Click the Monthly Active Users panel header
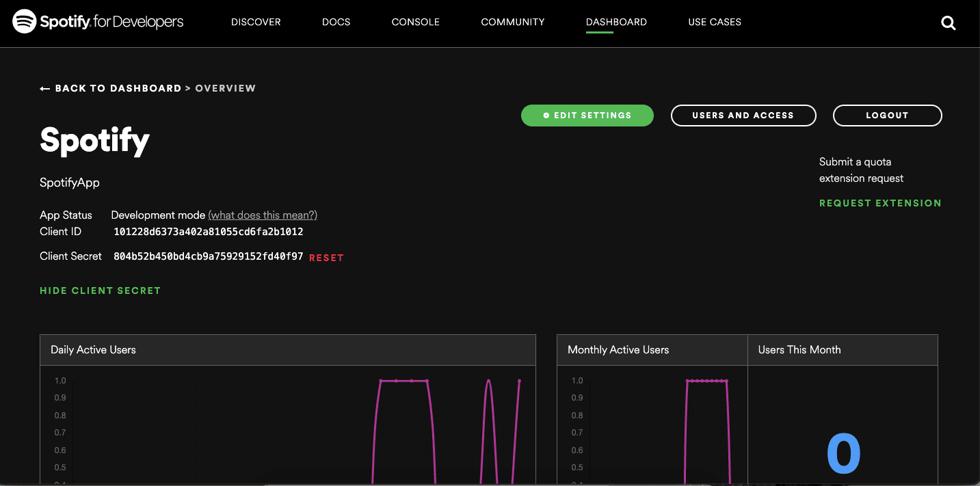The height and width of the screenshot is (486, 980). tap(652, 350)
